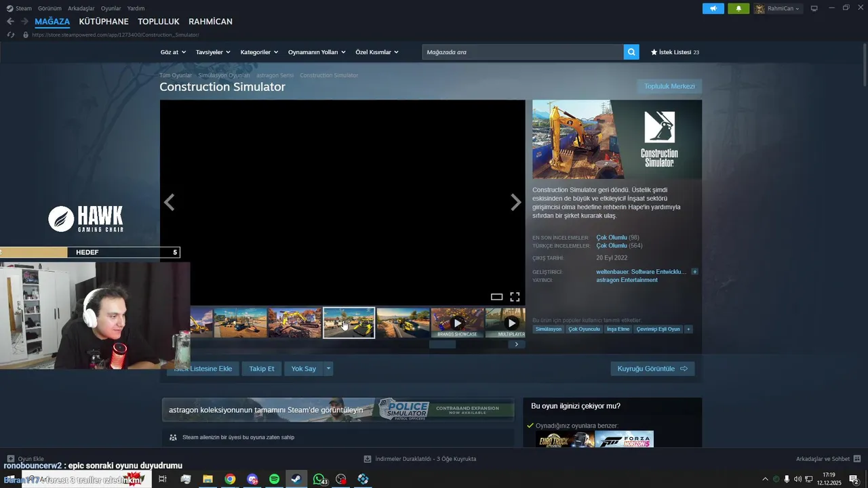Play the MULTIPLAYER video thumbnail
This screenshot has height=488, width=868.
[x=505, y=323]
